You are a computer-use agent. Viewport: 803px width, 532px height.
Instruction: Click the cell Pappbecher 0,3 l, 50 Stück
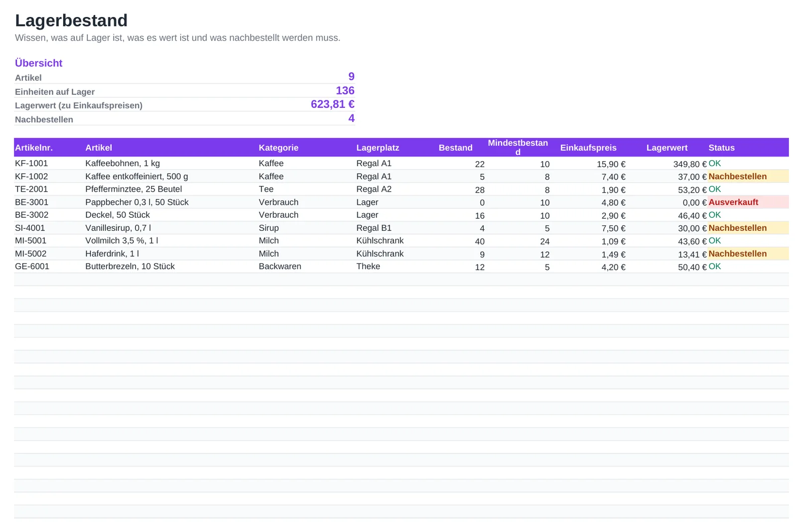tap(137, 202)
